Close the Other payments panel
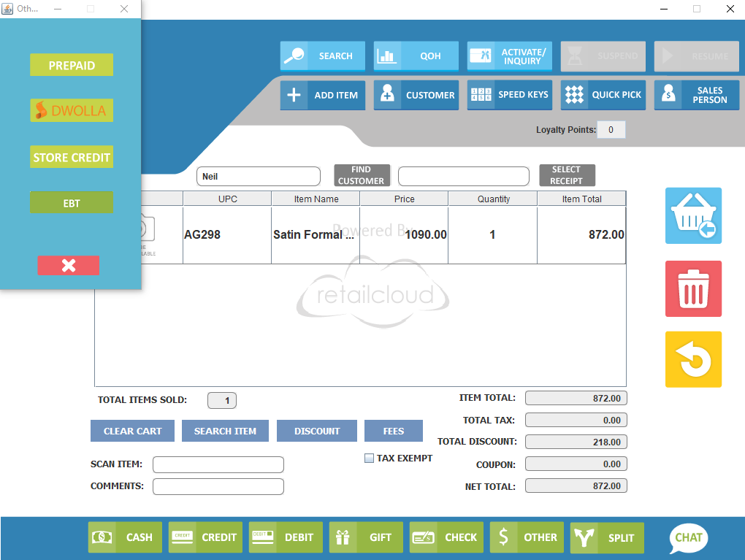 68,265
